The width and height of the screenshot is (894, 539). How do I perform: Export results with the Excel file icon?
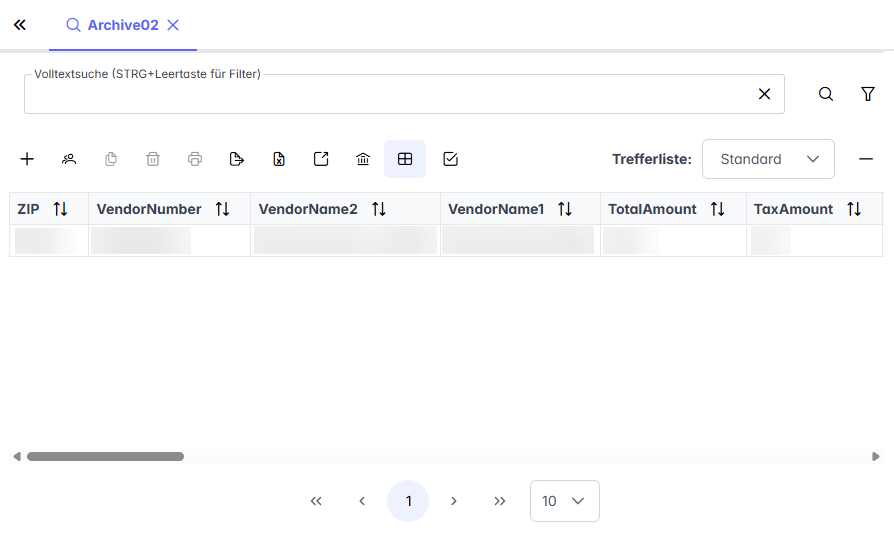[x=279, y=159]
